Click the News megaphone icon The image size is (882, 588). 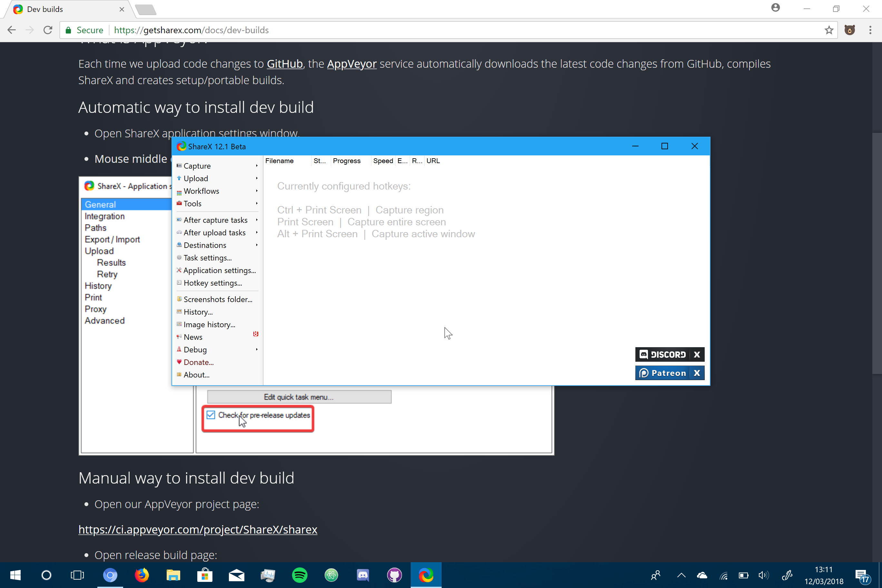[x=179, y=337]
